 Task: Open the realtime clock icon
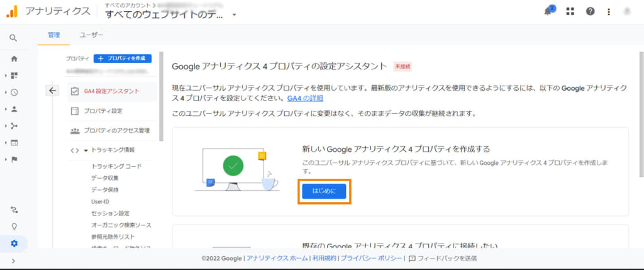coord(14,93)
